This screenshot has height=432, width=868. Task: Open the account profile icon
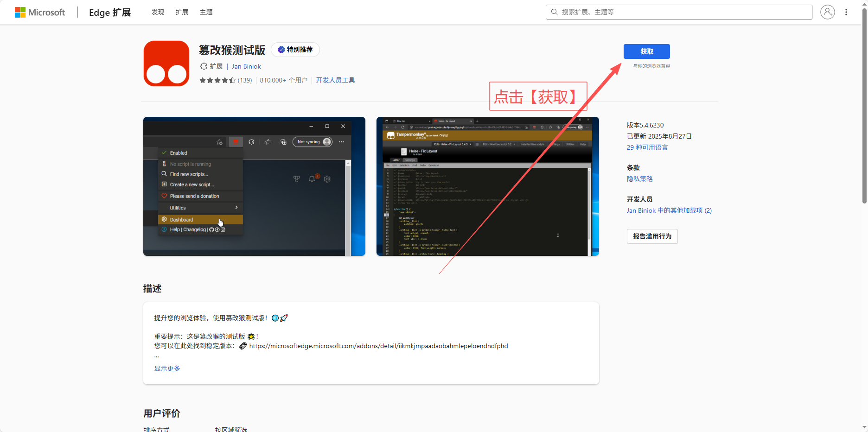828,12
